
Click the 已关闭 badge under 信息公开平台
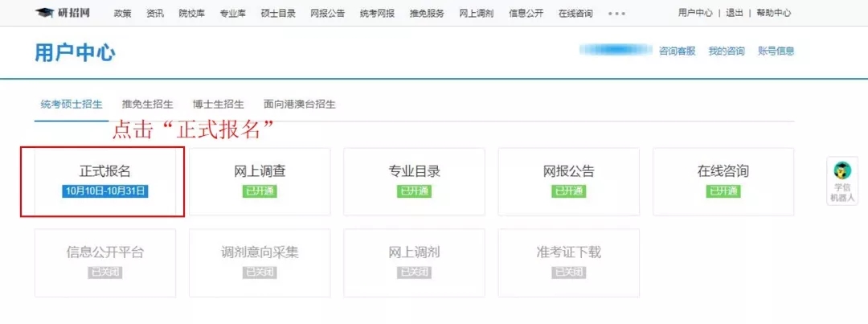(x=104, y=273)
